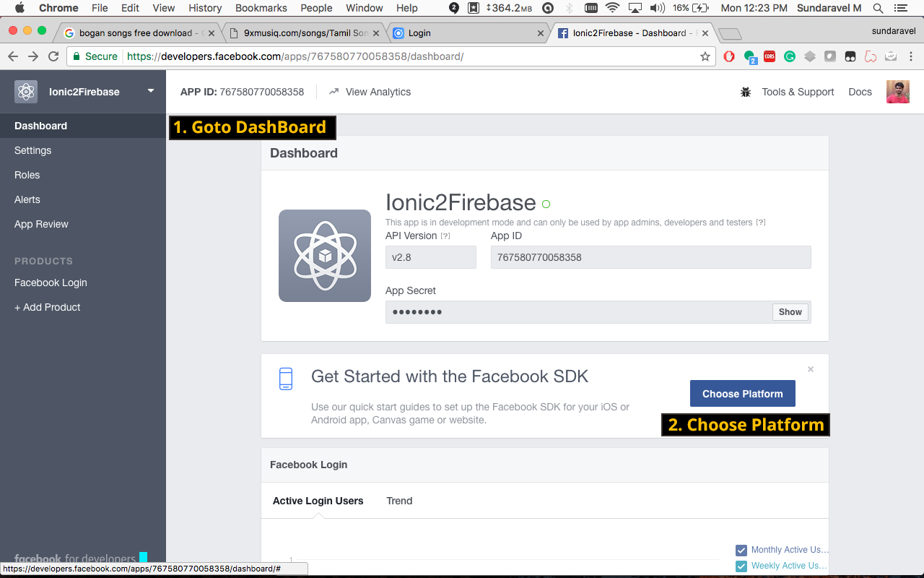The width and height of the screenshot is (924, 578).
Task: Click the App ID field showing 767580770058358
Action: (x=651, y=257)
